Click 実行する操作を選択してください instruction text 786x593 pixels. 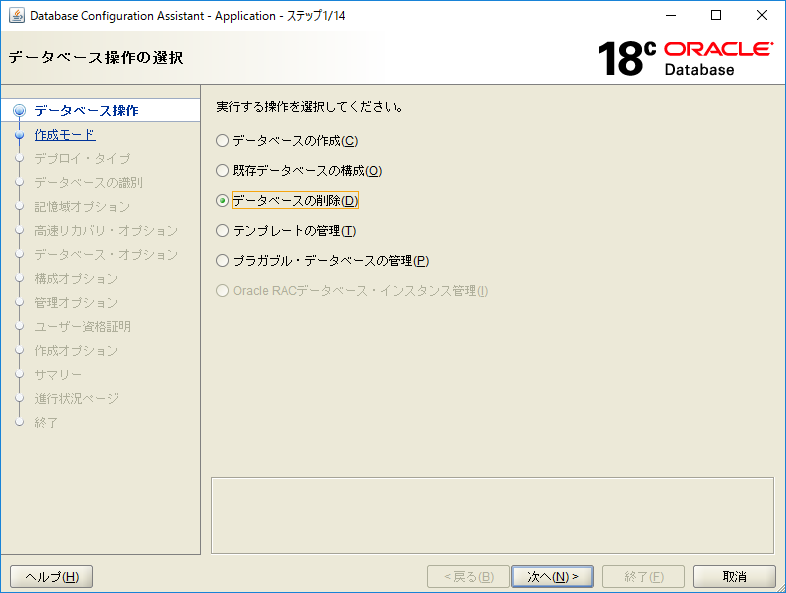click(x=309, y=107)
